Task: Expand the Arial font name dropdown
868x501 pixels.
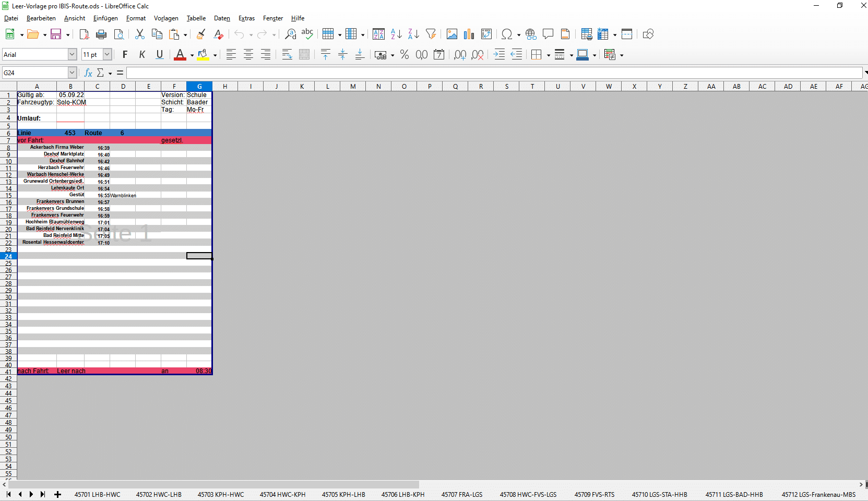Action: coord(72,55)
